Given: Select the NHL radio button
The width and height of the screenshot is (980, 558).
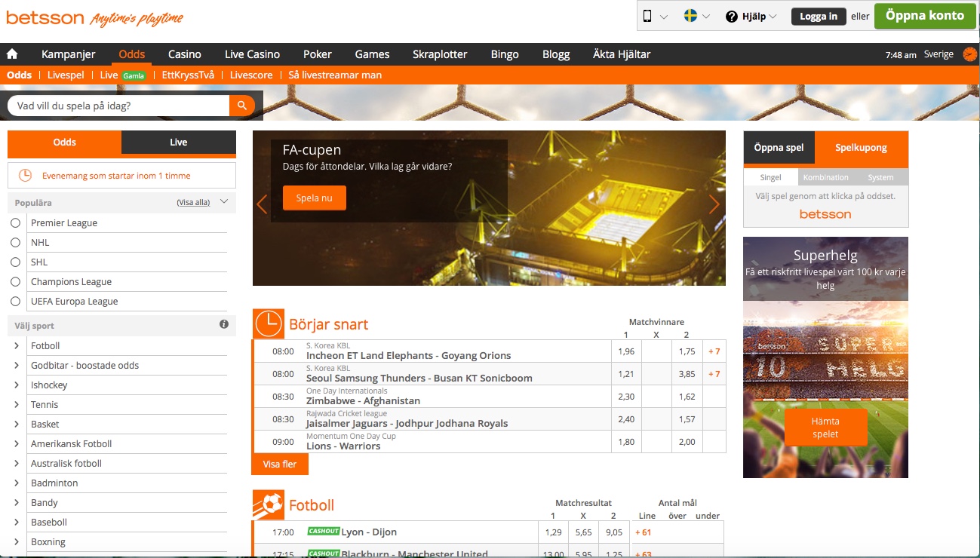Looking at the screenshot, I should tap(15, 243).
